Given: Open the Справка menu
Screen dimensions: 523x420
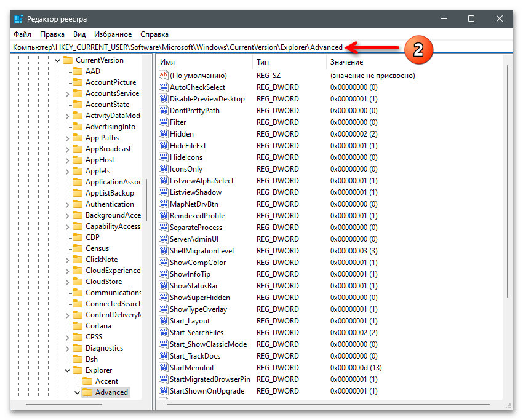Looking at the screenshot, I should click(154, 34).
